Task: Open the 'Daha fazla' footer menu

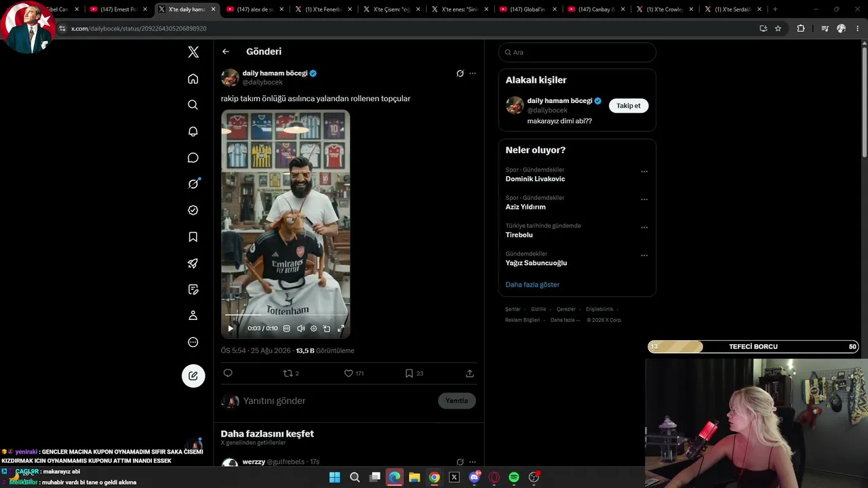Action: coord(565,320)
